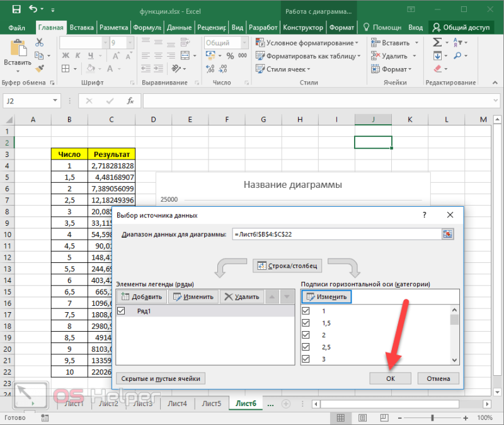Click the increase decimal places icon
Image resolution: width=504 pixels, height=425 pixels.
(210, 69)
